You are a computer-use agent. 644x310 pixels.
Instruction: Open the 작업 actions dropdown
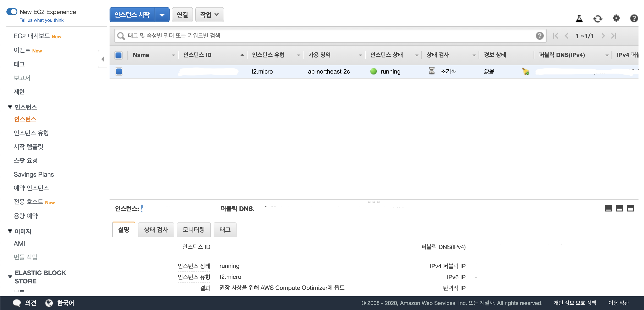(209, 15)
